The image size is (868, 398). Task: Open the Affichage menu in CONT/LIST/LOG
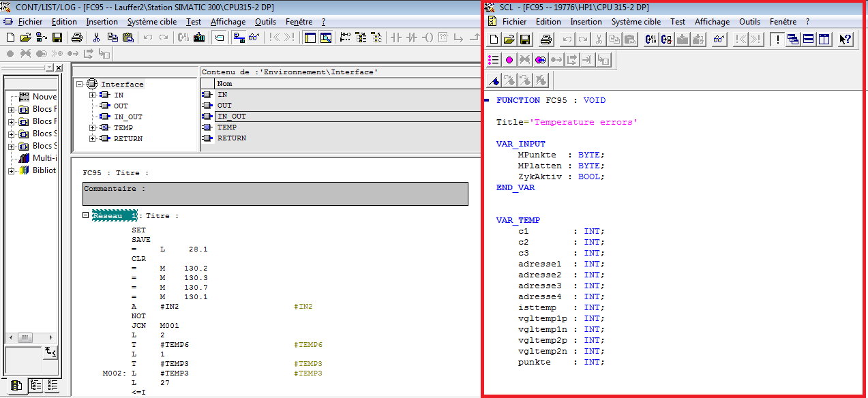click(228, 22)
